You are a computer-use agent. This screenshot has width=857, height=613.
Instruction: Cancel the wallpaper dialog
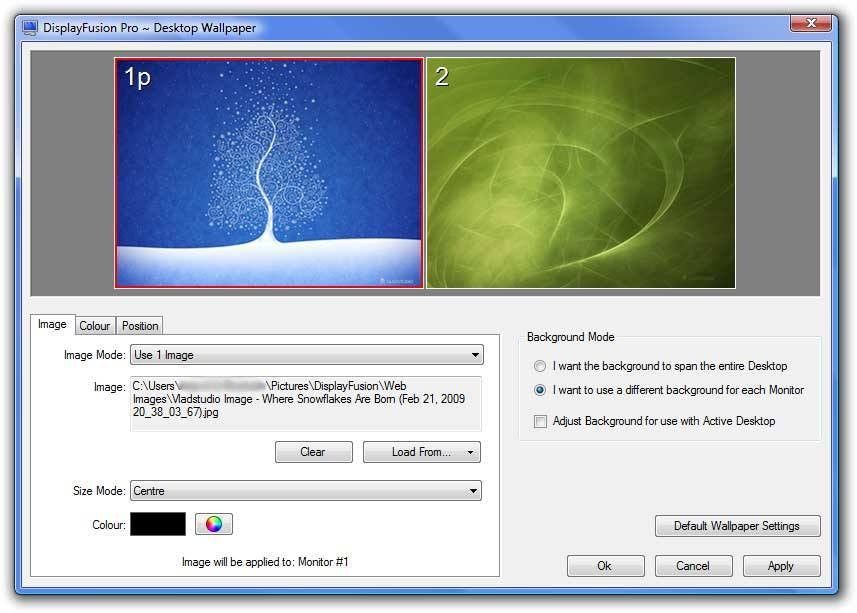click(693, 565)
